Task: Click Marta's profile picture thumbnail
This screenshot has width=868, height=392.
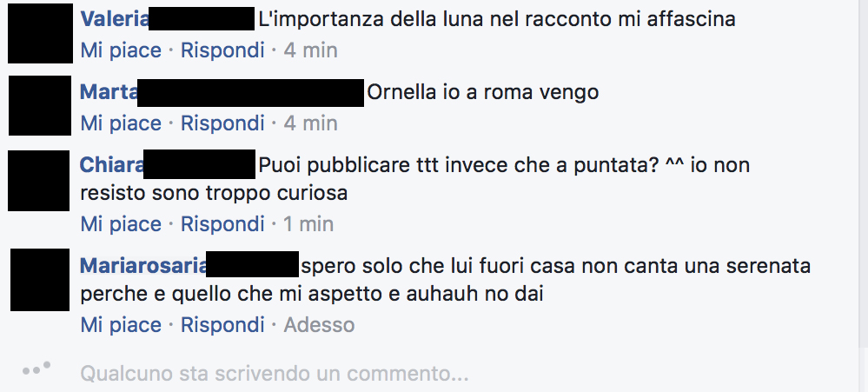Action: pos(40,106)
